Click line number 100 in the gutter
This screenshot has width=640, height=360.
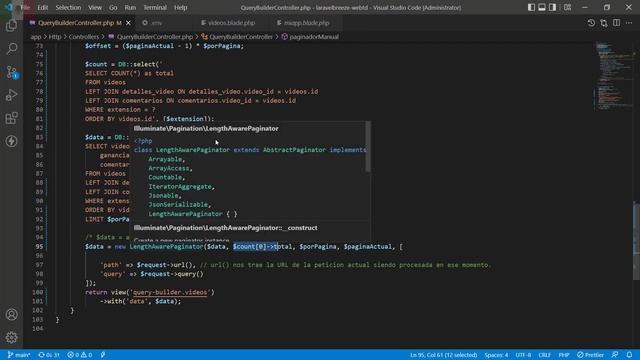point(38,292)
